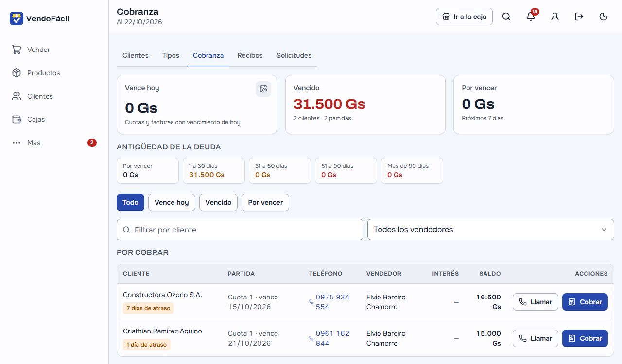The image size is (622, 364).
Task: Click the Vencido 31.500 Gs card
Action: (365, 104)
